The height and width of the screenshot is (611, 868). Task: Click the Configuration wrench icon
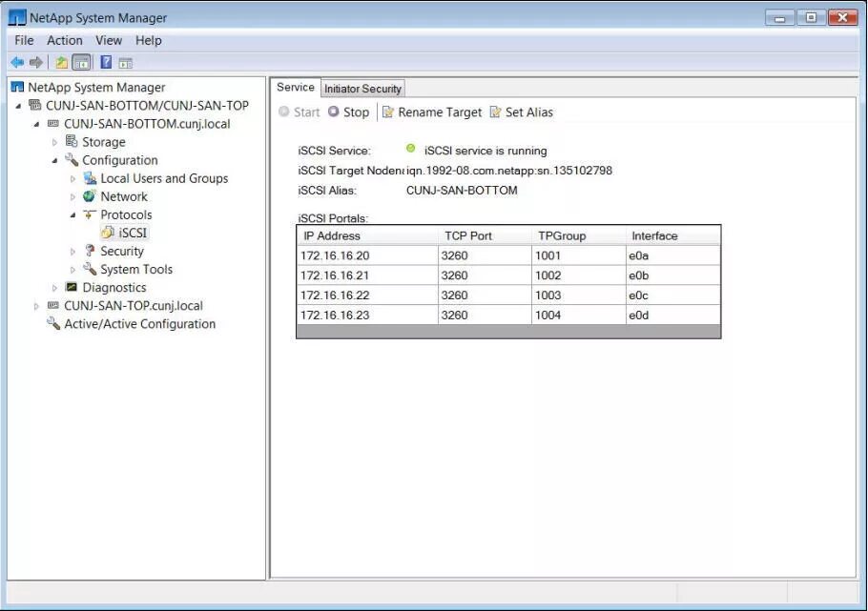pyautogui.click(x=72, y=160)
